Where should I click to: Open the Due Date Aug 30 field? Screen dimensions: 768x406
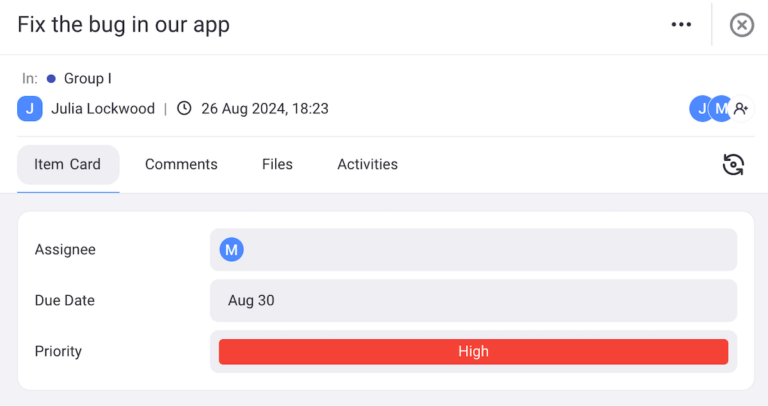473,301
